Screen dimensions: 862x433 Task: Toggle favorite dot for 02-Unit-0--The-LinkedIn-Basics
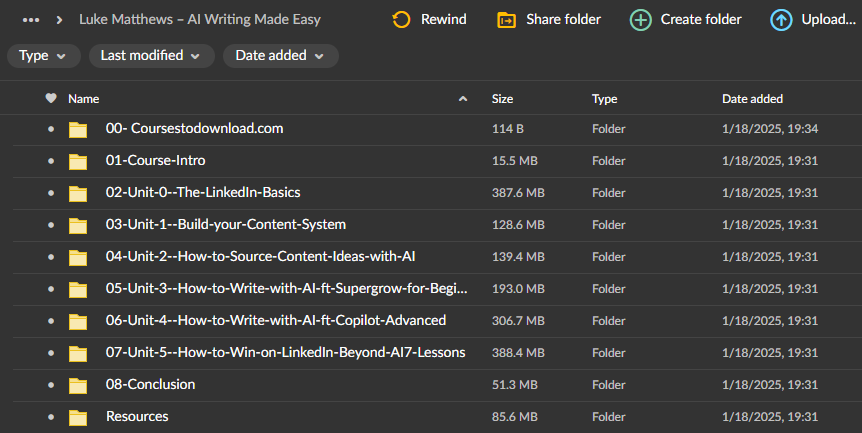click(51, 193)
